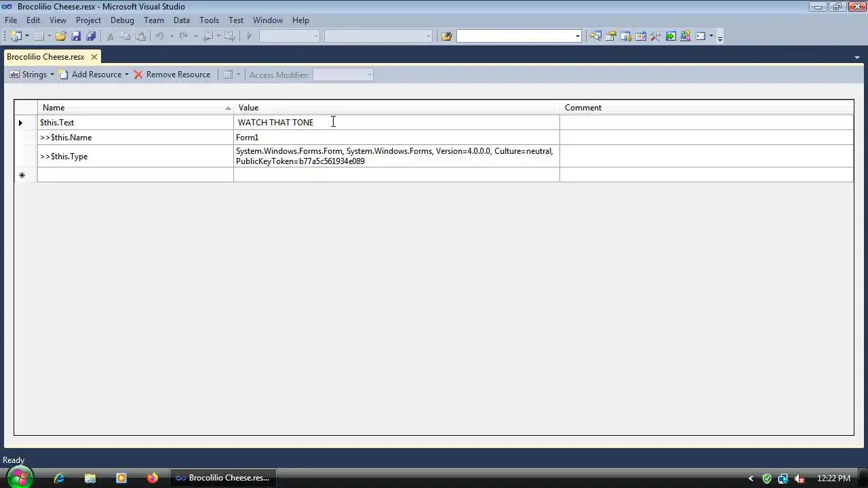868x488 pixels.
Task: Click the Undo arrow icon
Action: [x=160, y=36]
